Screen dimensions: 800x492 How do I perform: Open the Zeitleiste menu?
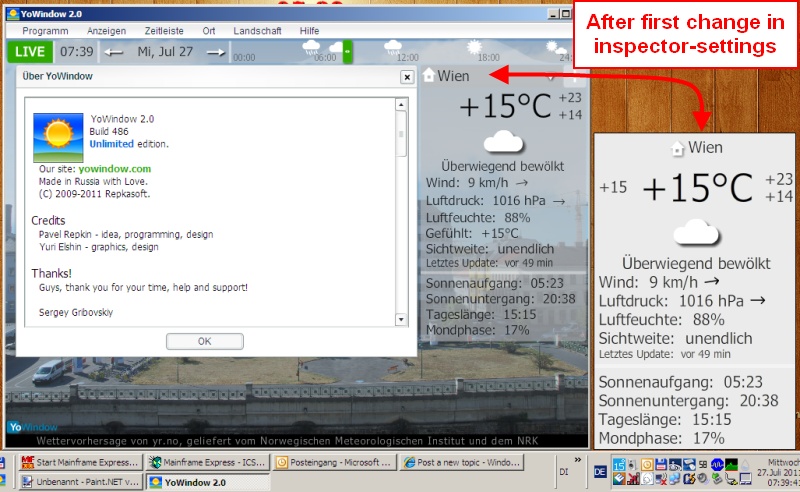pos(164,31)
